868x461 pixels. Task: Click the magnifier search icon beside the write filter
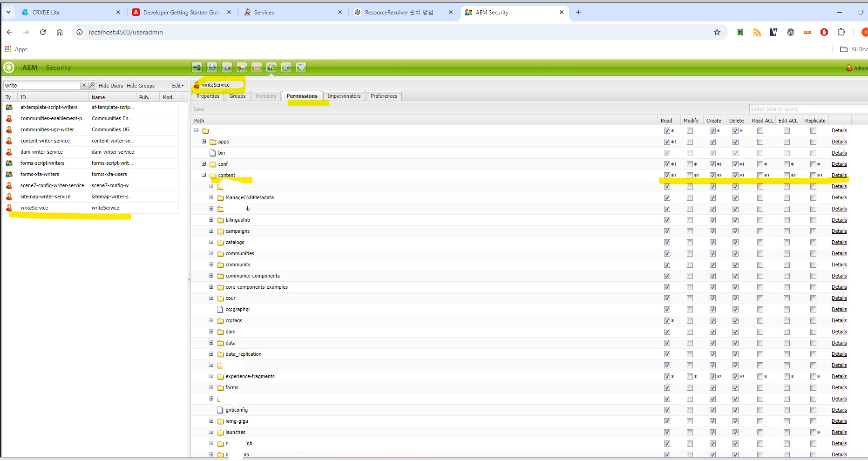92,85
